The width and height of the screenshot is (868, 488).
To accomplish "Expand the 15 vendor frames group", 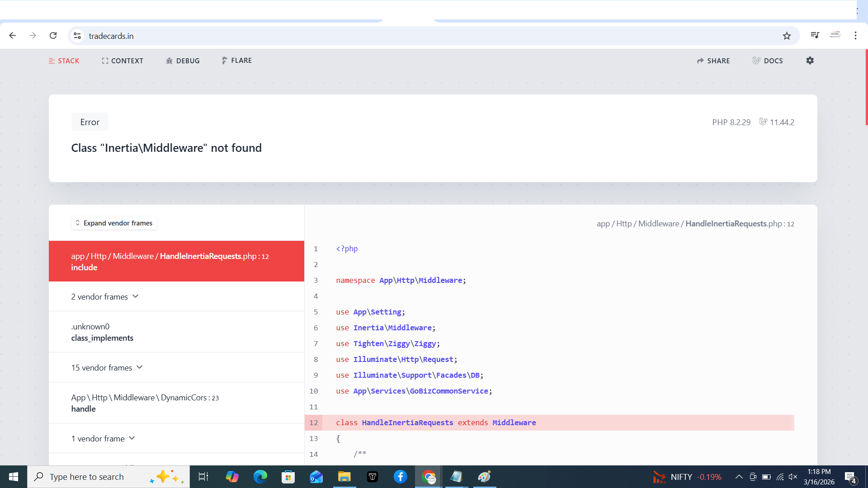I will tap(107, 367).
